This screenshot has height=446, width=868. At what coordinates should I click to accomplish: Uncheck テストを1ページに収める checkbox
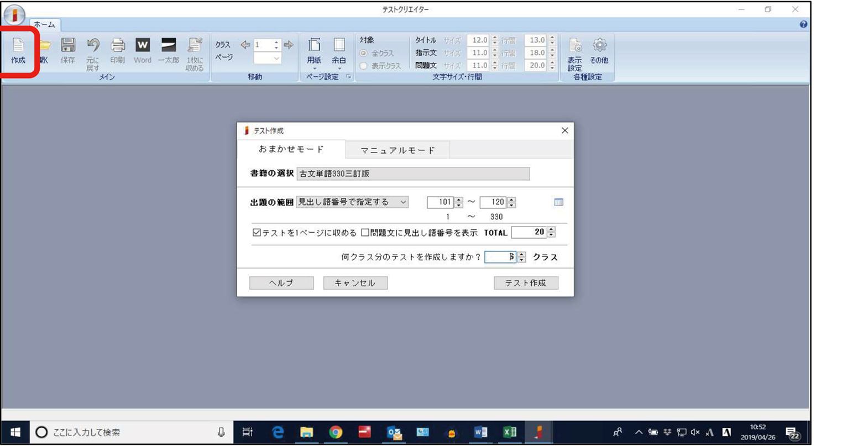point(257,233)
